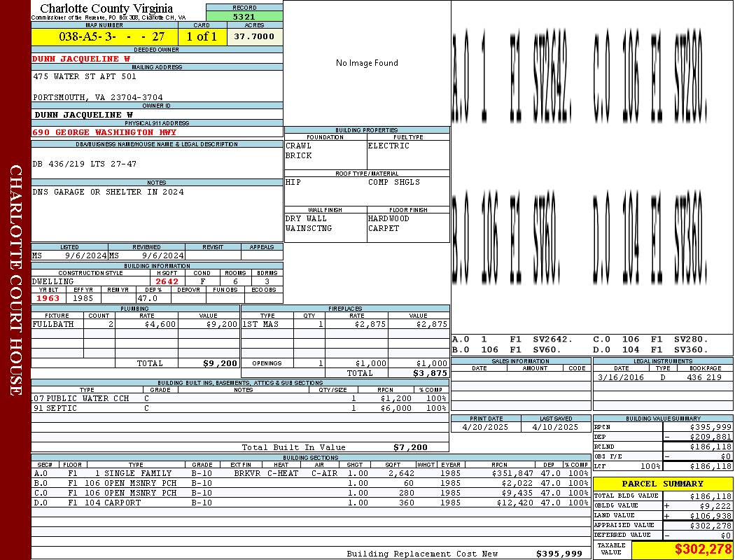Click LAND VALUE $106,938
The height and width of the screenshot is (560, 735).
[710, 515]
